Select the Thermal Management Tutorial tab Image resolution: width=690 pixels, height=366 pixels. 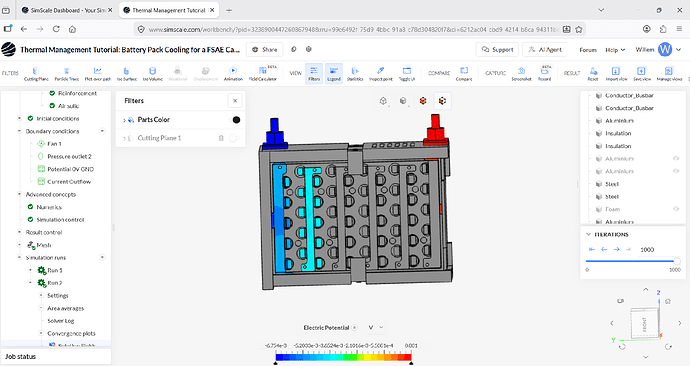[x=169, y=10]
